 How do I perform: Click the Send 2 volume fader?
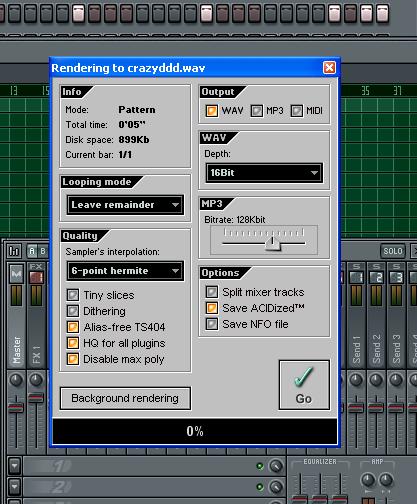point(376,407)
